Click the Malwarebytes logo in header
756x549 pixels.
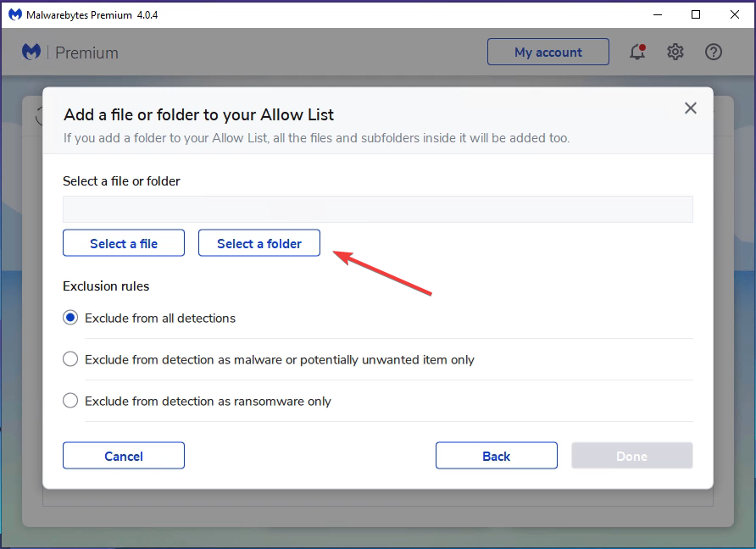[31, 52]
